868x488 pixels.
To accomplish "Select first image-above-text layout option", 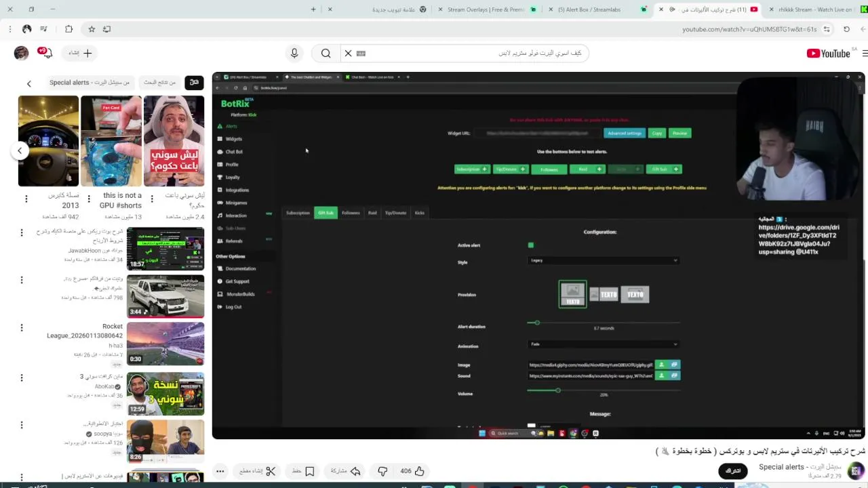I will click(573, 294).
